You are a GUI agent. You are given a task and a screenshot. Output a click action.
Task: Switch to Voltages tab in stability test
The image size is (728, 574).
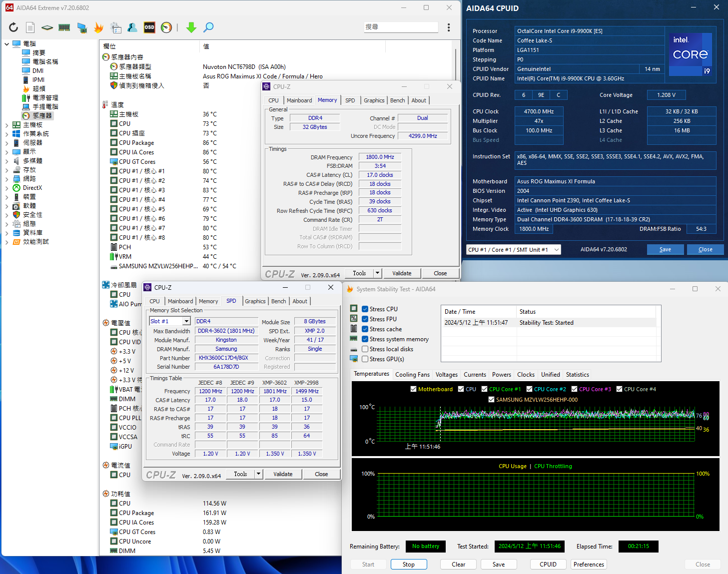[x=446, y=374]
